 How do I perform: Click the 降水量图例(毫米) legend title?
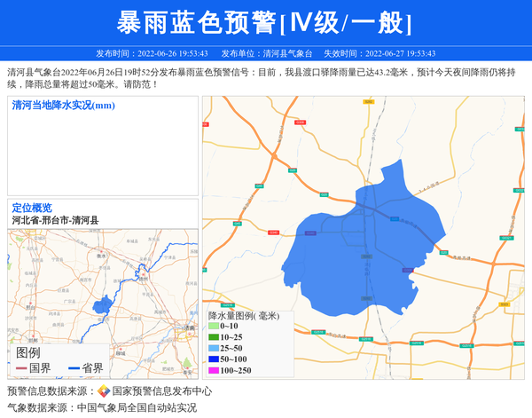click(x=244, y=316)
